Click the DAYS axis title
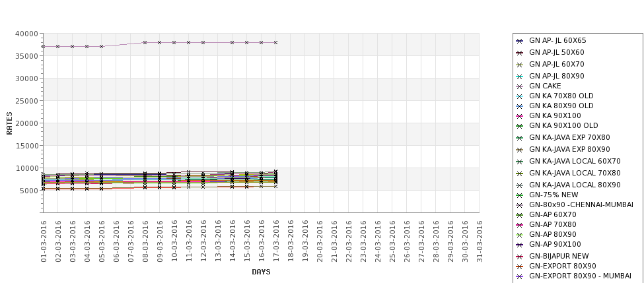Viewport: 644px width, 283px height. 261,272
